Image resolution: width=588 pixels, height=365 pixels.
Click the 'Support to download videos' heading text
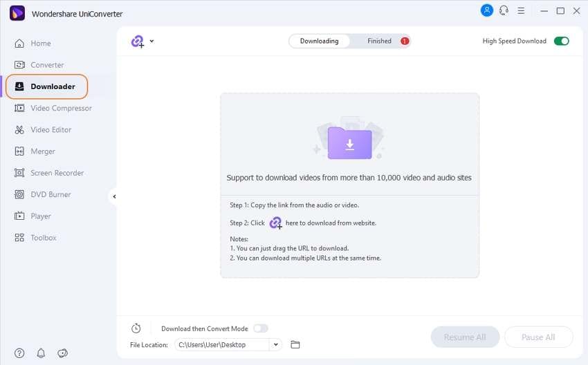(x=349, y=178)
